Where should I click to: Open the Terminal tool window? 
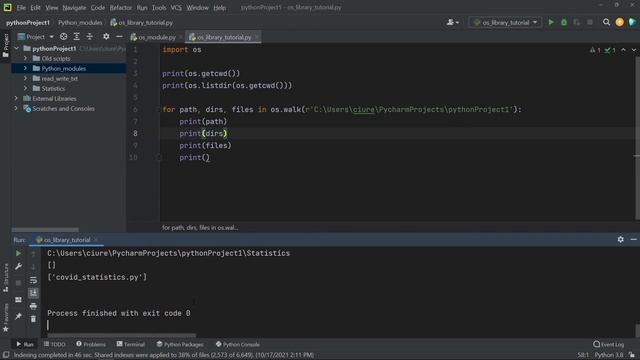pos(131,344)
